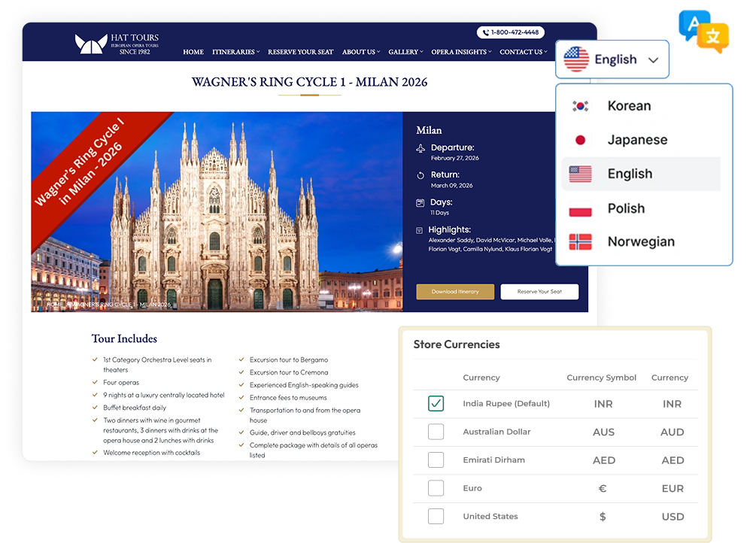Click the Korean flag icon

tap(580, 106)
